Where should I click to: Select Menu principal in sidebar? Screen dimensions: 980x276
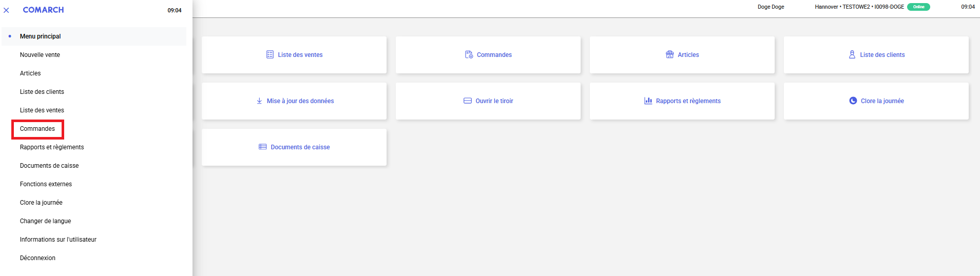tap(41, 36)
